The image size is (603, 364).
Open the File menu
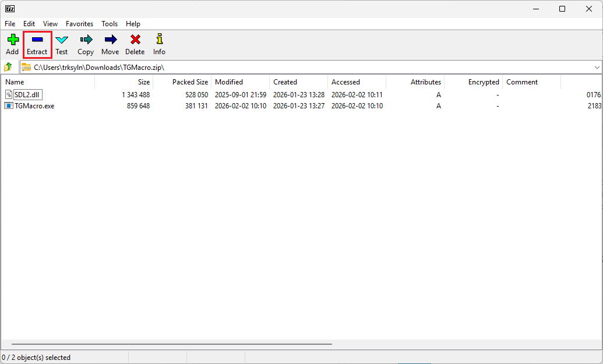pos(10,24)
